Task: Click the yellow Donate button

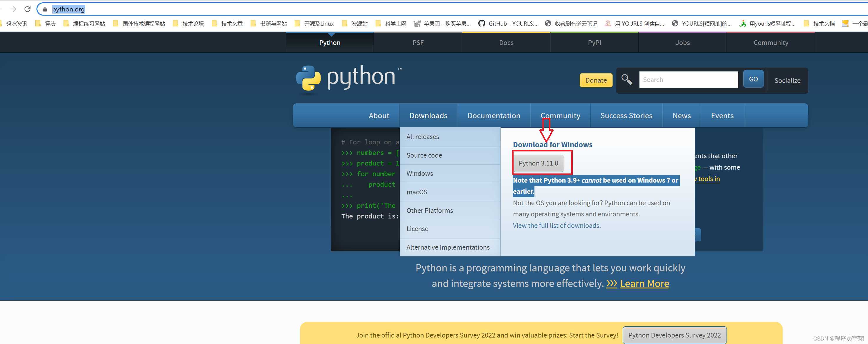Action: click(596, 80)
